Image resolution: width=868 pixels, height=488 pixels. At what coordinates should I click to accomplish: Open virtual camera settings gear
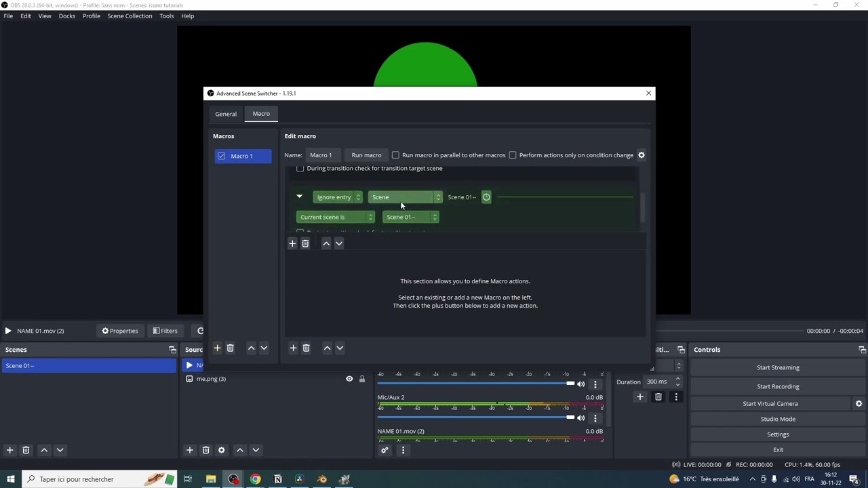pyautogui.click(x=859, y=403)
